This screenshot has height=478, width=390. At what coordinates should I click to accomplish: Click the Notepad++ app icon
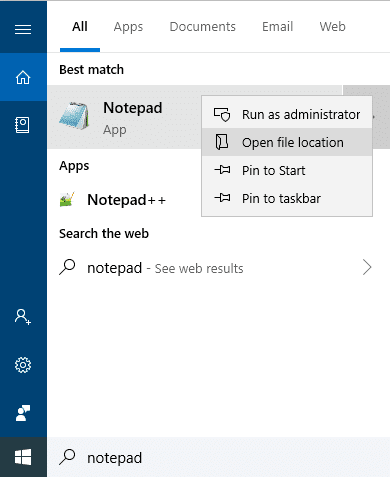[x=67, y=200]
